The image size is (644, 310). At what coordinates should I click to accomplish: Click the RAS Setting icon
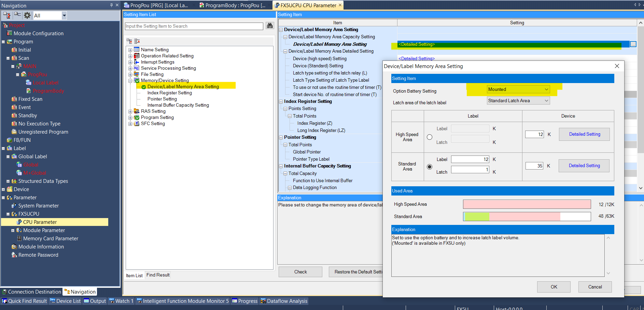[137, 111]
